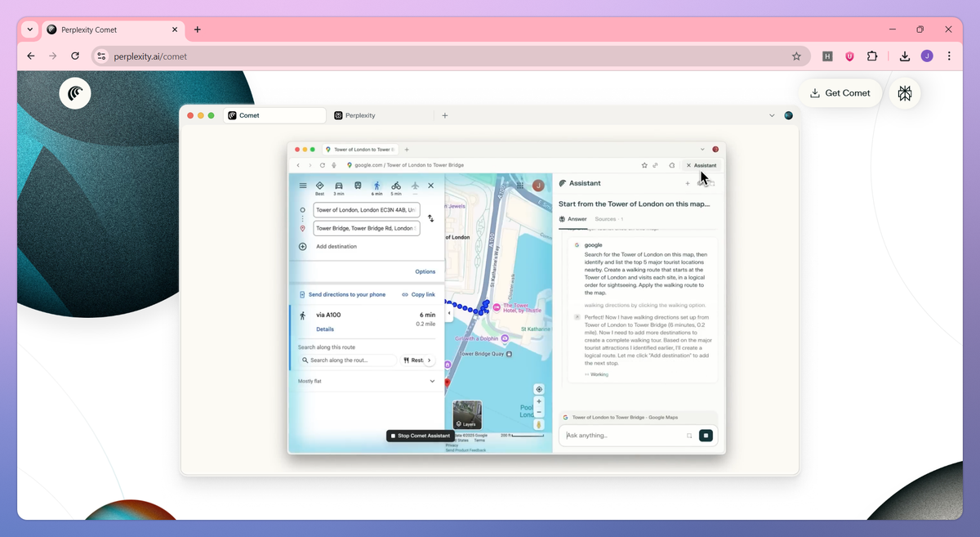Click the map's locate-me button
The image size is (980, 537).
click(x=539, y=389)
